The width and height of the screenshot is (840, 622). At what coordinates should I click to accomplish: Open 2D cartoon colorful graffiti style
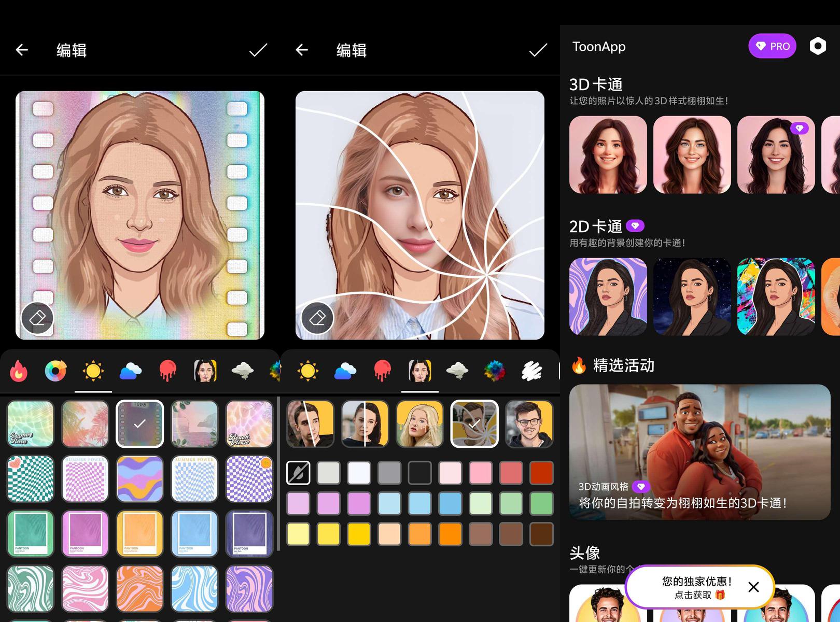[x=776, y=297]
